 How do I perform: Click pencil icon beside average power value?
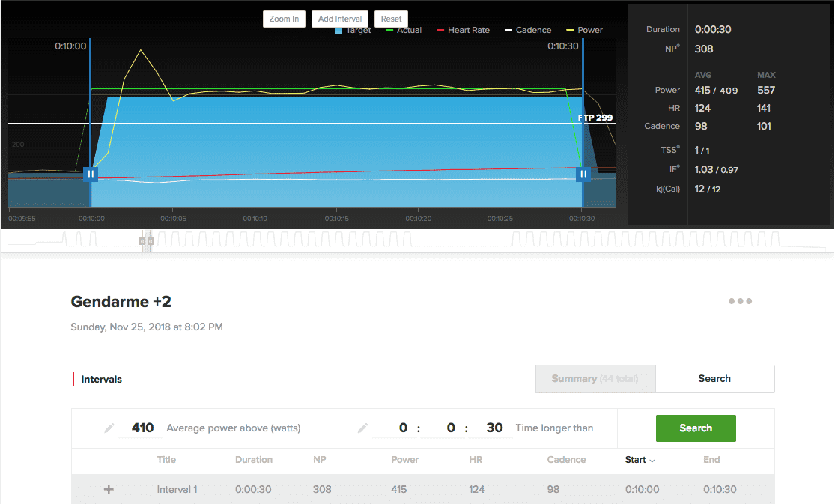click(109, 428)
